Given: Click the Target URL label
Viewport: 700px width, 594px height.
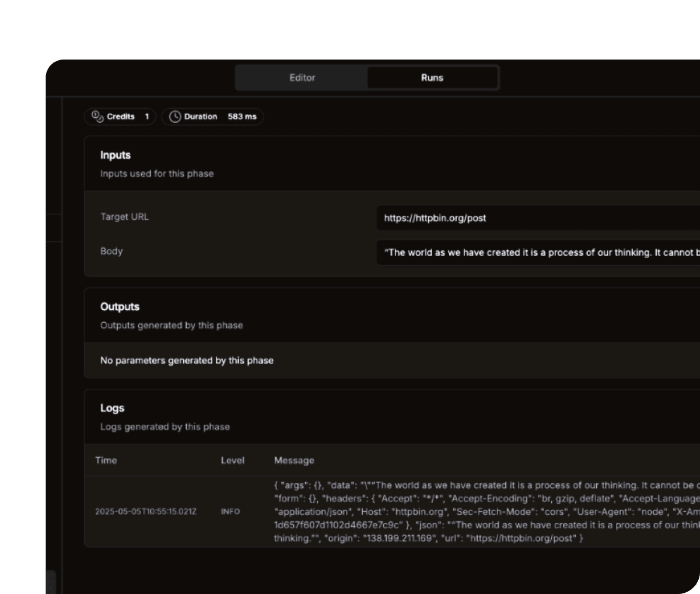Looking at the screenshot, I should coord(124,217).
